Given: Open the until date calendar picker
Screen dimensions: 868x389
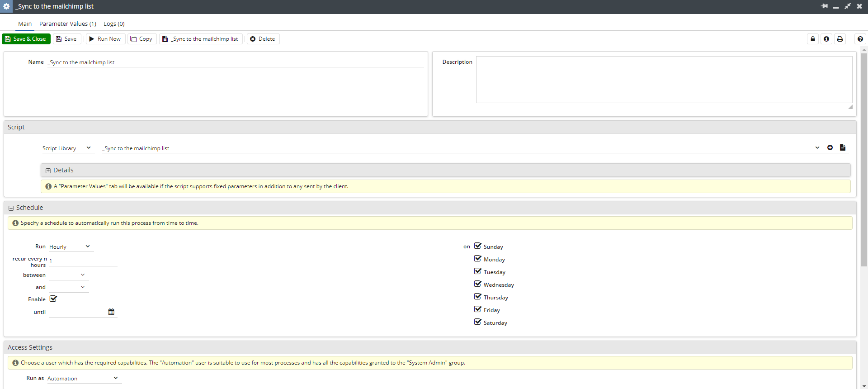Looking at the screenshot, I should (x=111, y=312).
